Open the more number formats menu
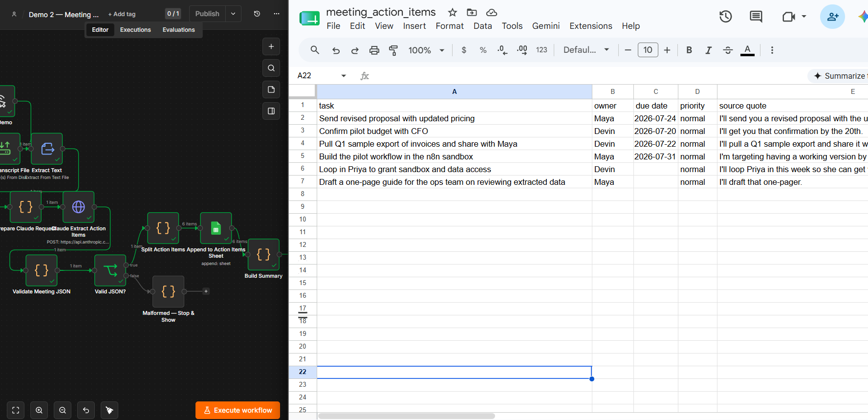 [x=542, y=50]
